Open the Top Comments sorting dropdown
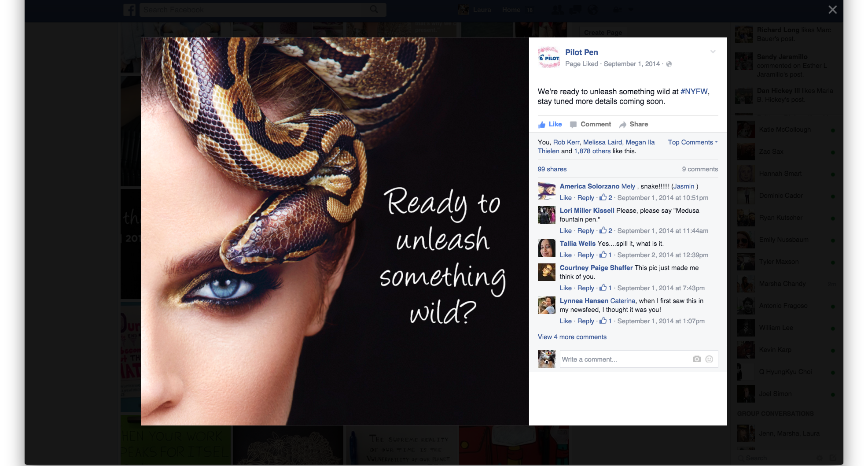 [692, 142]
